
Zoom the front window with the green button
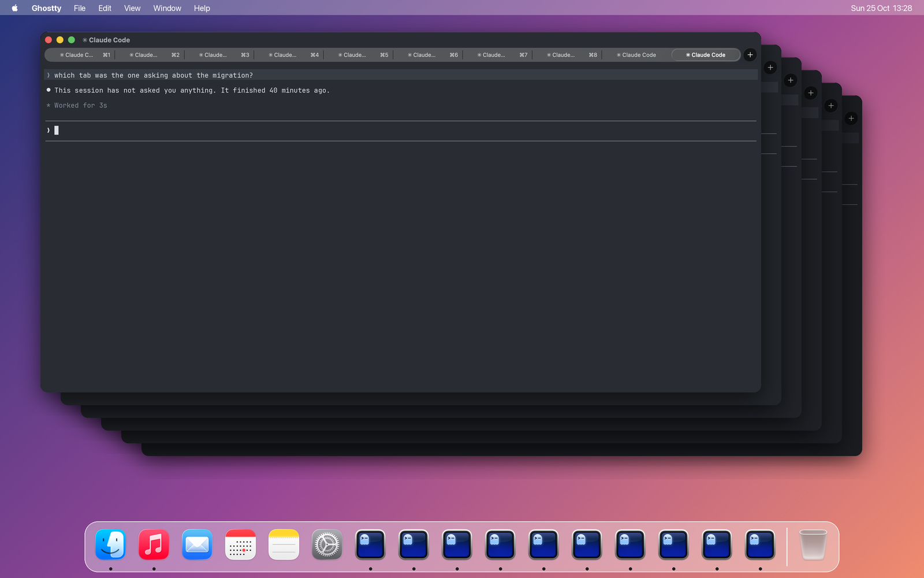[72, 40]
